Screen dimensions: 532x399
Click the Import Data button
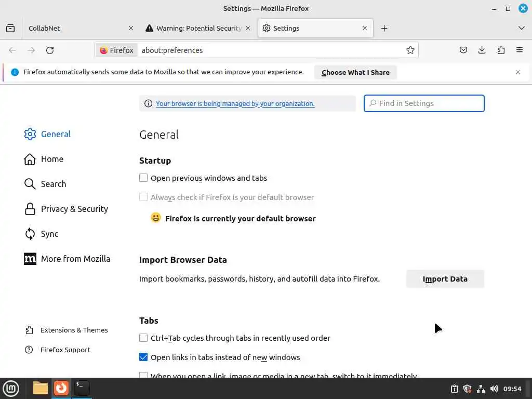point(445,279)
